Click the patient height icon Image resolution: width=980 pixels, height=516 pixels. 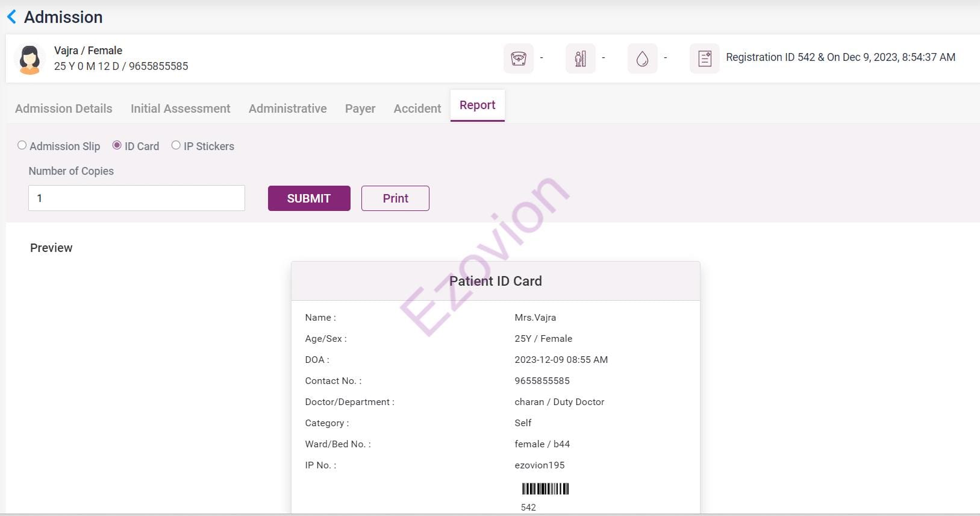tap(580, 58)
